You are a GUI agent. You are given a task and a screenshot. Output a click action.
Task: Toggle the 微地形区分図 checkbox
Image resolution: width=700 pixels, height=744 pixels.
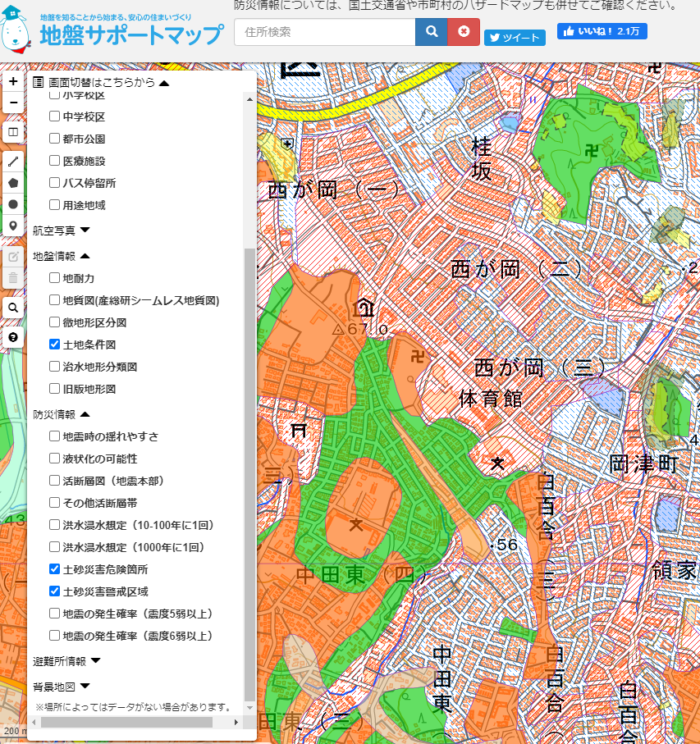click(x=55, y=322)
